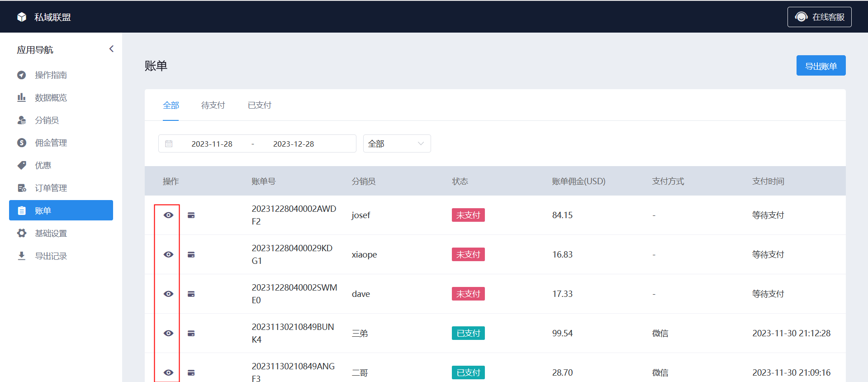Click the 未支付 status tag for xiaope

(468, 254)
